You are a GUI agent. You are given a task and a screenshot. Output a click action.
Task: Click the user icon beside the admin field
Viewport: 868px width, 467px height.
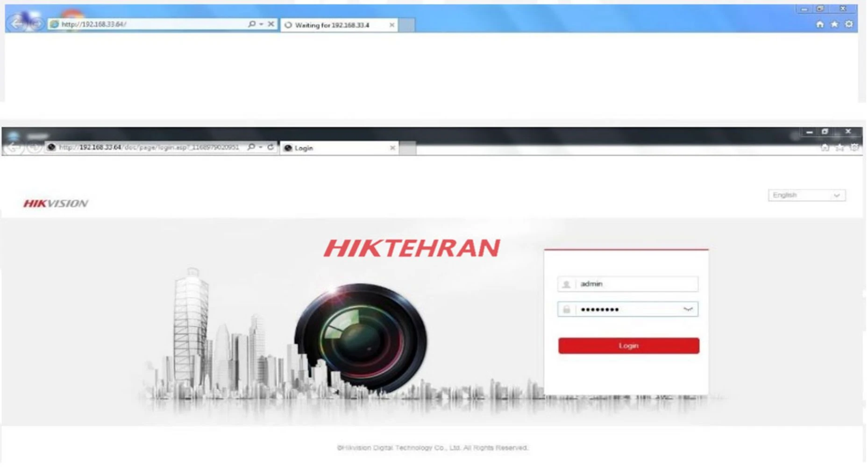click(566, 284)
